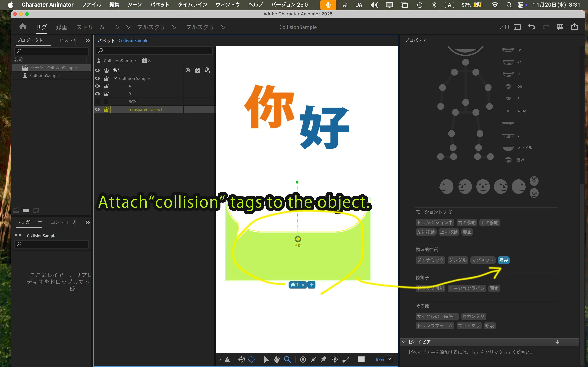Select the Dragger tool icon
This screenshot has width=588, height=367.
coord(335,359)
